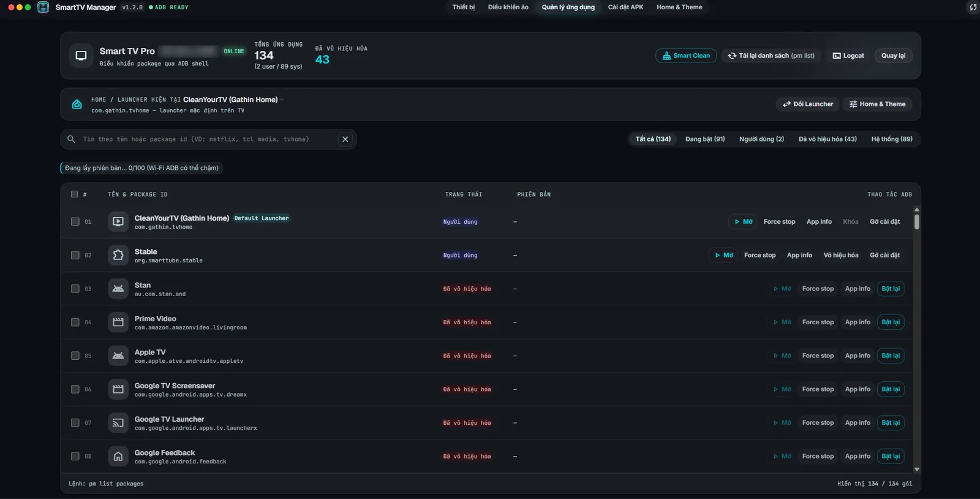Click the scrollbar down arrow
Image resolution: width=980 pixels, height=499 pixels.
coord(916,470)
